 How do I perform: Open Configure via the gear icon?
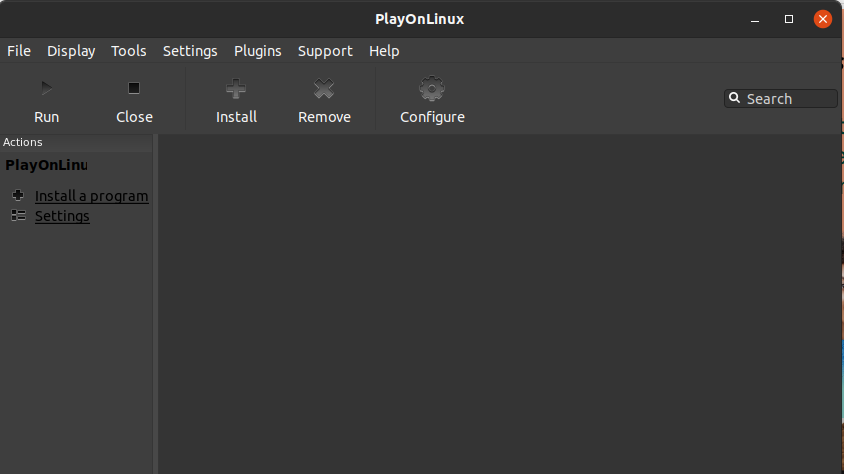[x=432, y=89]
